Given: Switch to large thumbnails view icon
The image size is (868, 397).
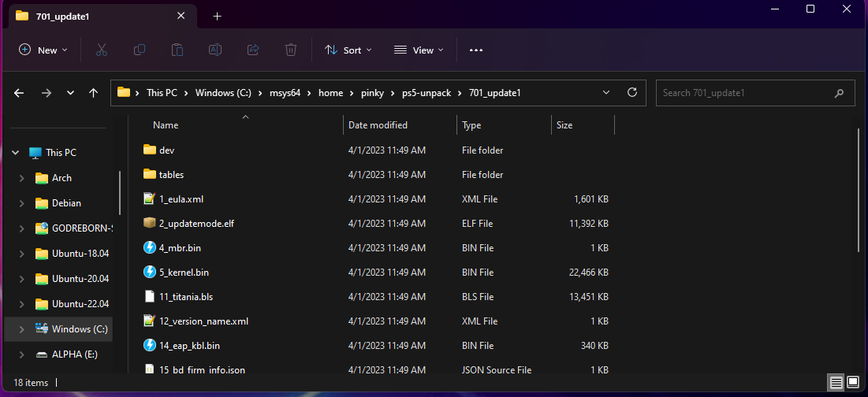Looking at the screenshot, I should (852, 382).
